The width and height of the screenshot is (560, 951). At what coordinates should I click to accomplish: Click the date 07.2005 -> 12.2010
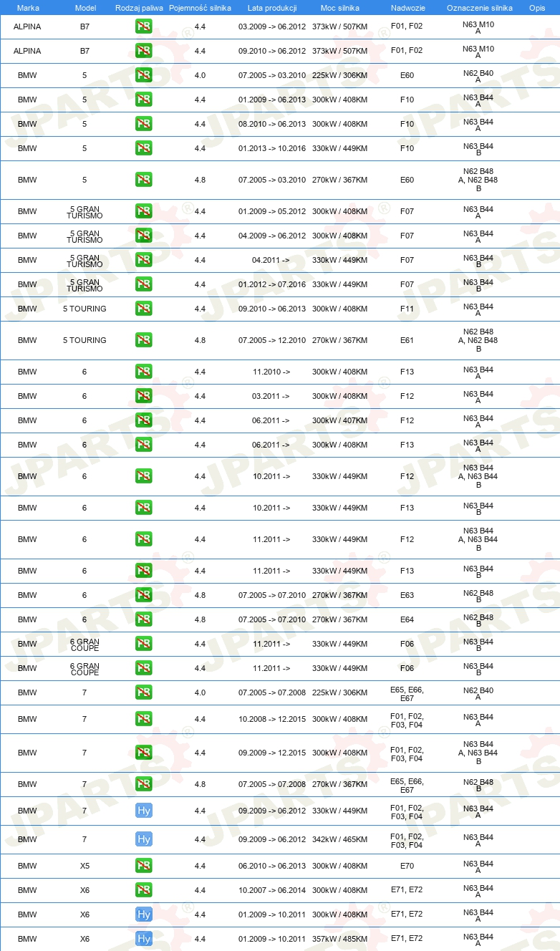272,341
